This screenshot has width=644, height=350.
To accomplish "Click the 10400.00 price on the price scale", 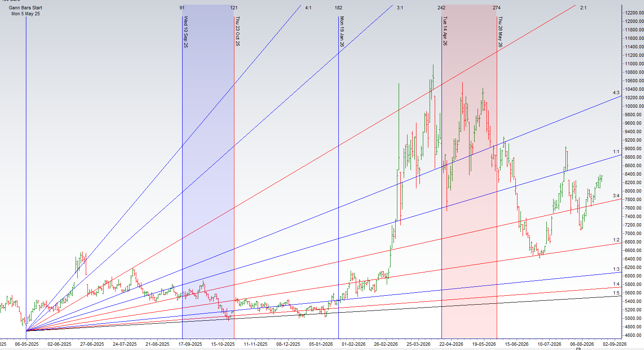I will 634,89.
